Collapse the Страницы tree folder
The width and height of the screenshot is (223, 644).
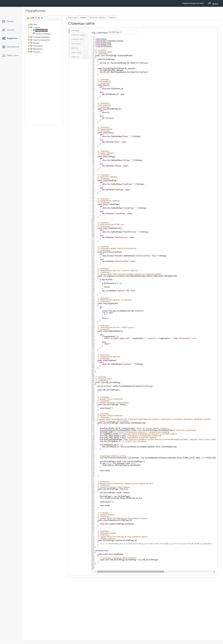(x=29, y=28)
